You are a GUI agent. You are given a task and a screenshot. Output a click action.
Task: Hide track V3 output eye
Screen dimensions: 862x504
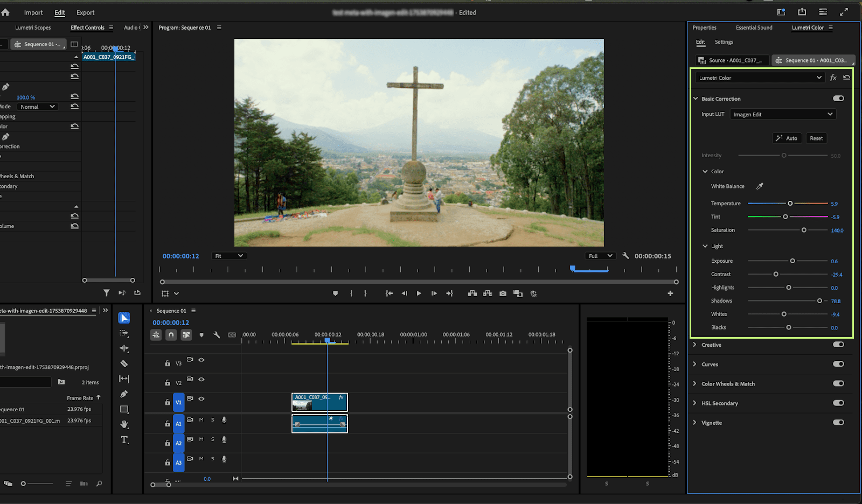201,360
